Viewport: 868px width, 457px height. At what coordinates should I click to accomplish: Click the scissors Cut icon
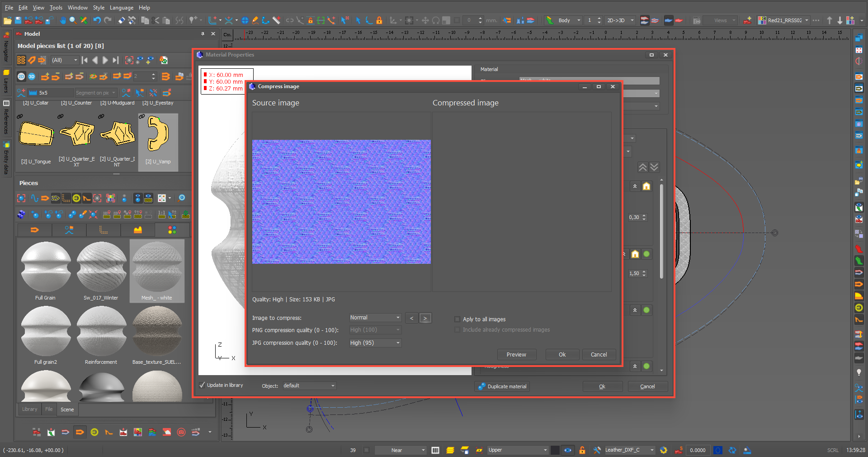(156, 20)
